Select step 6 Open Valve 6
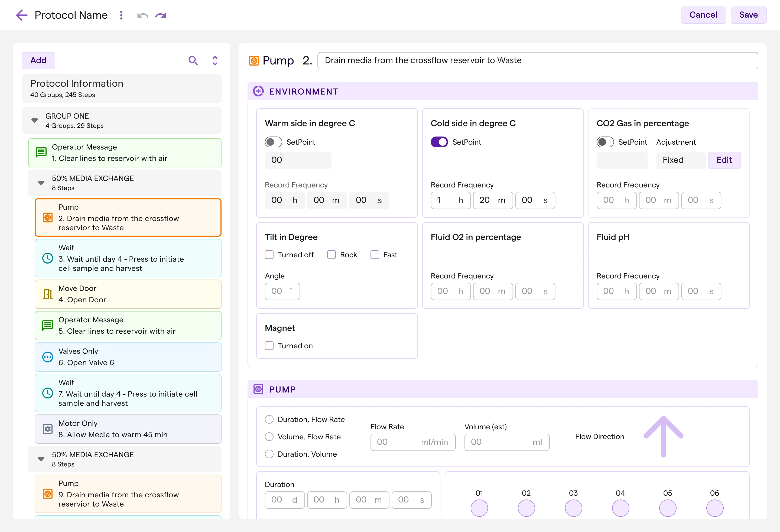This screenshot has width=780, height=532. (128, 357)
